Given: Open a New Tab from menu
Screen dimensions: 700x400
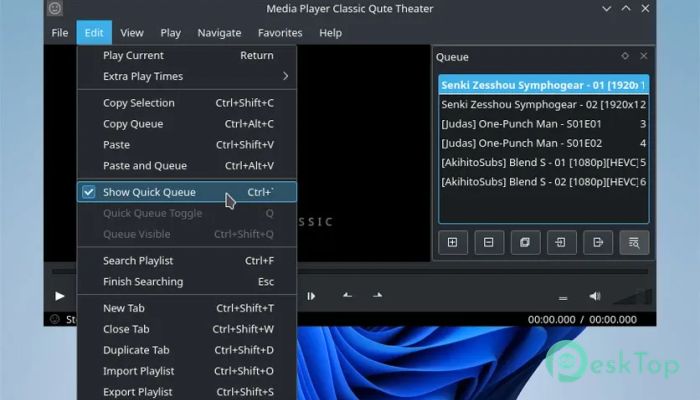Looking at the screenshot, I should pos(187,308).
